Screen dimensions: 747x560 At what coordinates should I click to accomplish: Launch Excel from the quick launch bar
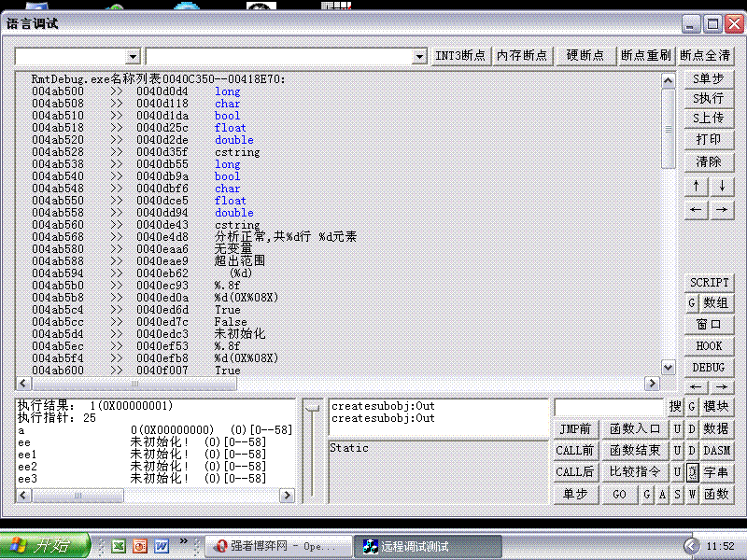(x=119, y=546)
